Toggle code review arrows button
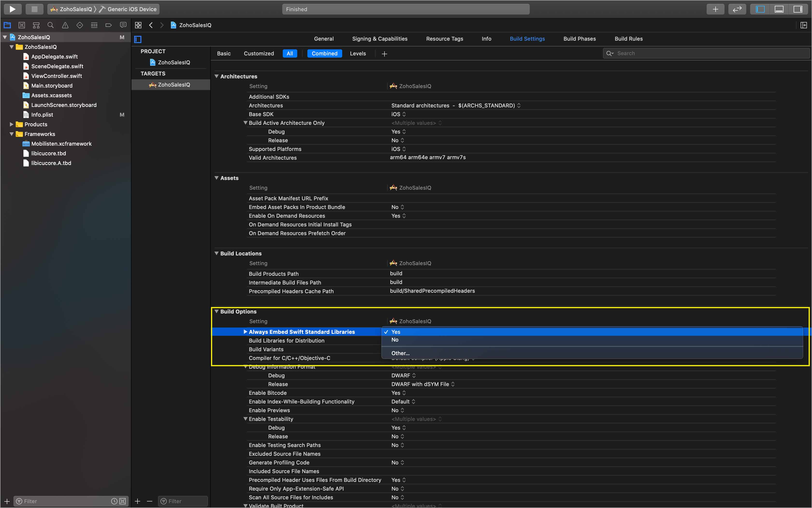812x508 pixels. tap(737, 9)
